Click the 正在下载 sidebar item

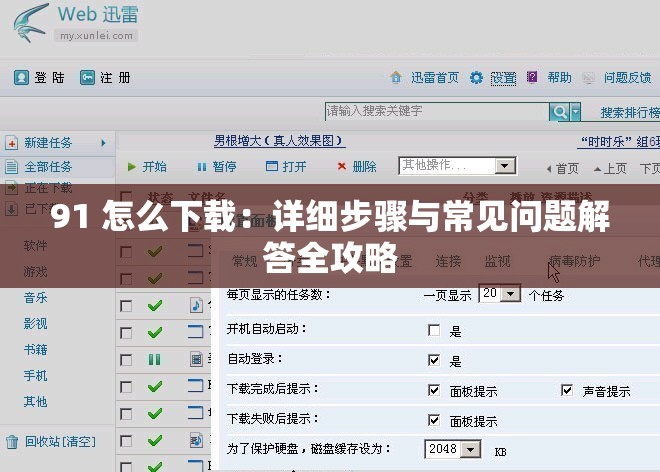point(48,188)
